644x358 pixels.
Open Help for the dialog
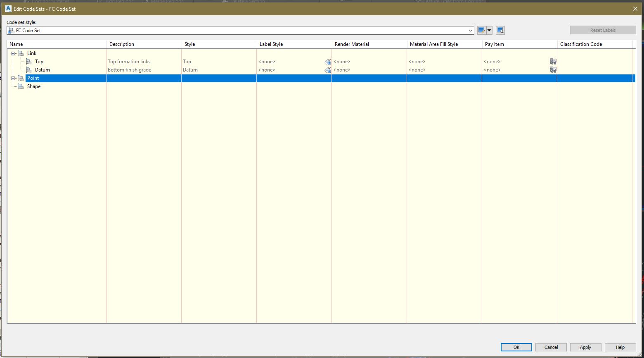click(x=620, y=347)
